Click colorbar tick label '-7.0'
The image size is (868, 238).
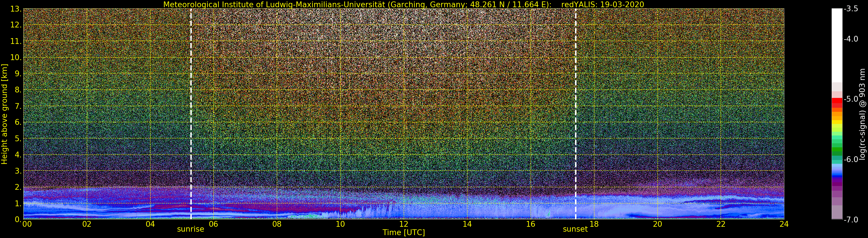click(851, 220)
